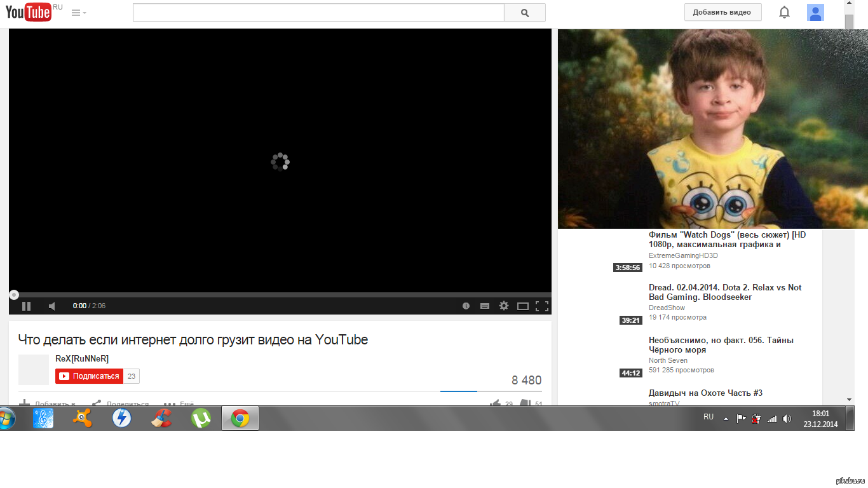The height and width of the screenshot is (488, 868).
Task: Expand the guide menu next to YouTube logo
Action: point(79,13)
